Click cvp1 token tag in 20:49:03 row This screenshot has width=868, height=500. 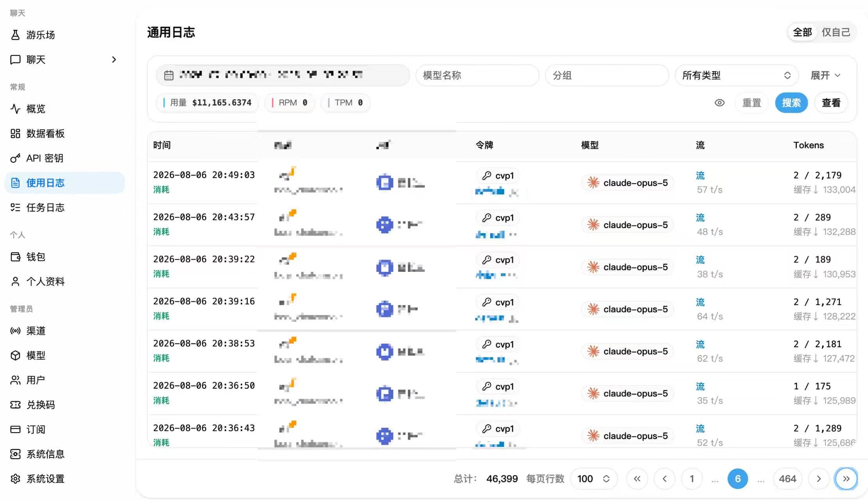pos(498,176)
